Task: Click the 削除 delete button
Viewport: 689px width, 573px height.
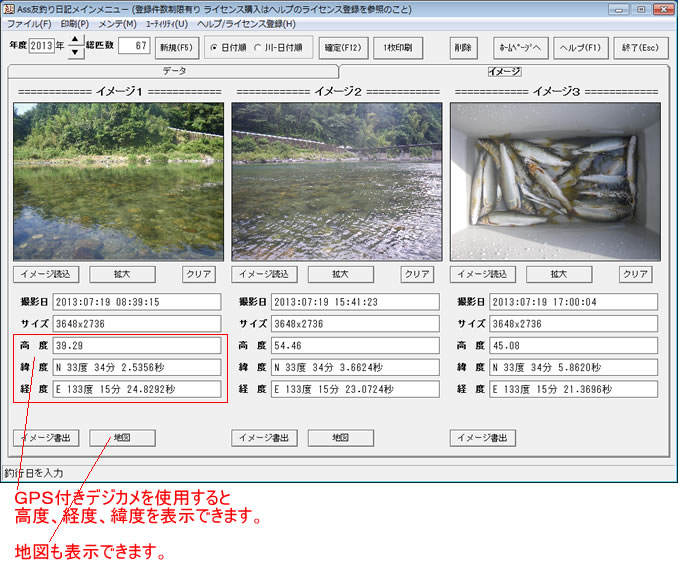Action: point(461,47)
